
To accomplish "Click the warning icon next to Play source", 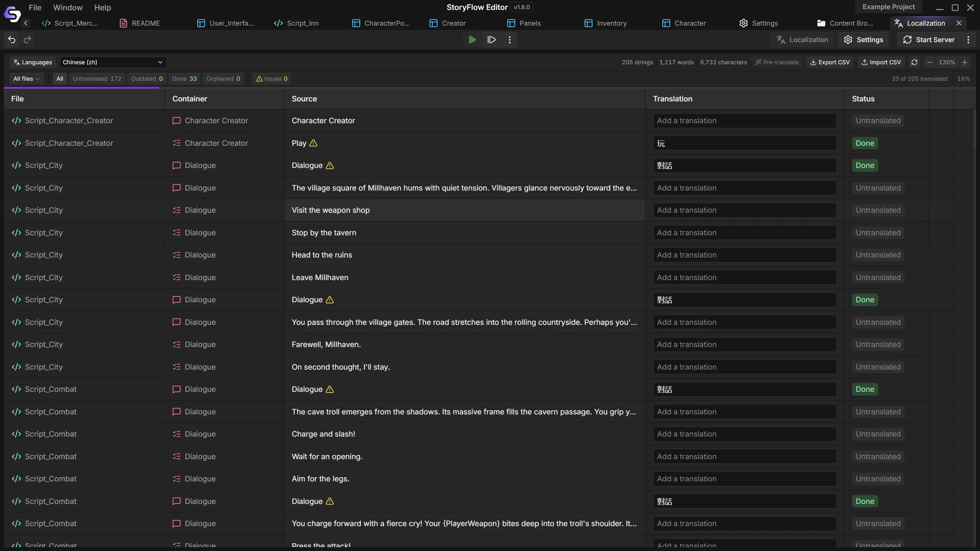I will (313, 143).
